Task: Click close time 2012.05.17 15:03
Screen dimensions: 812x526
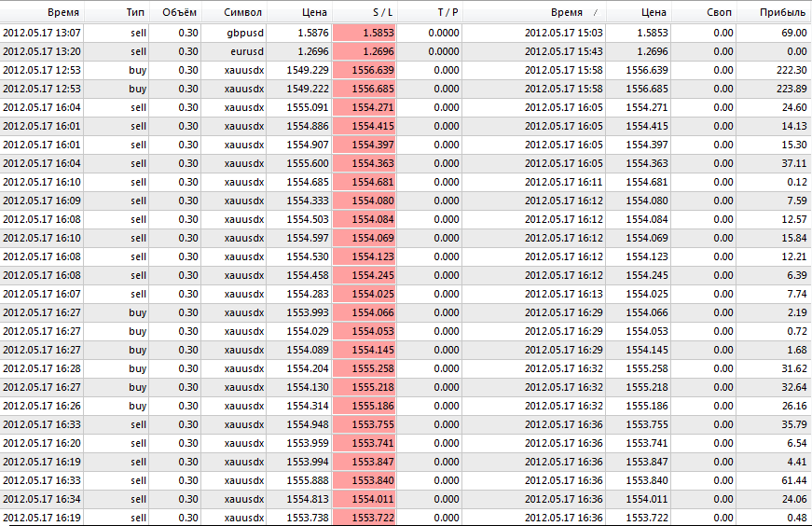Action: point(563,34)
